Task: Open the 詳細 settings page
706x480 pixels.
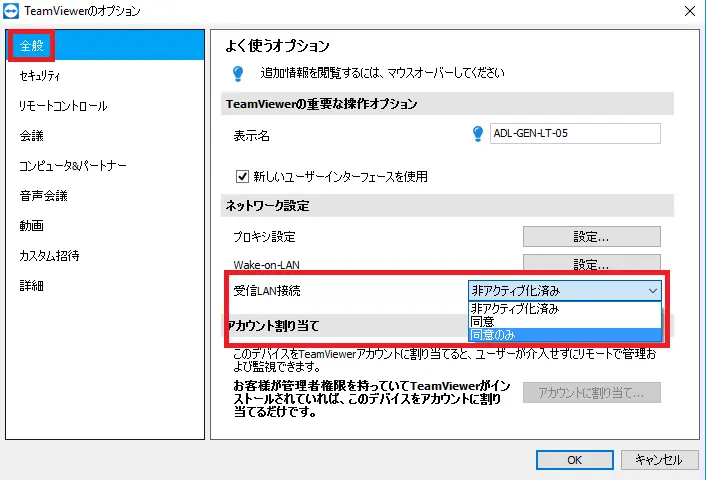Action: pyautogui.click(x=105, y=285)
